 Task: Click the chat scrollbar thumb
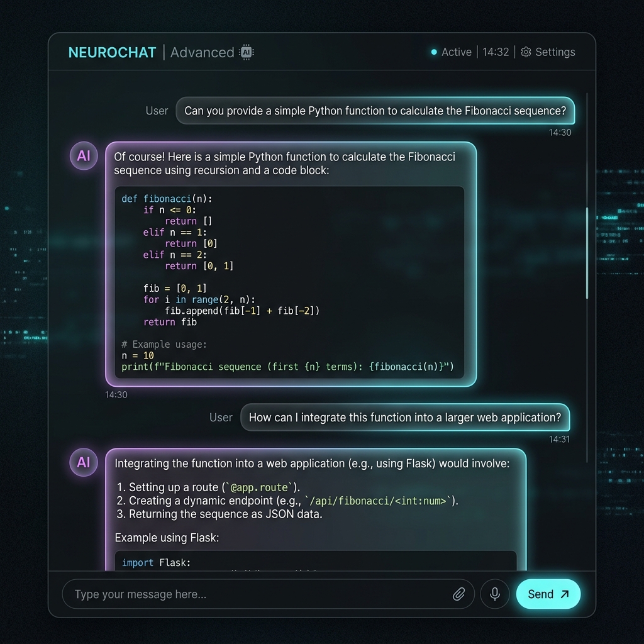pyautogui.click(x=587, y=253)
